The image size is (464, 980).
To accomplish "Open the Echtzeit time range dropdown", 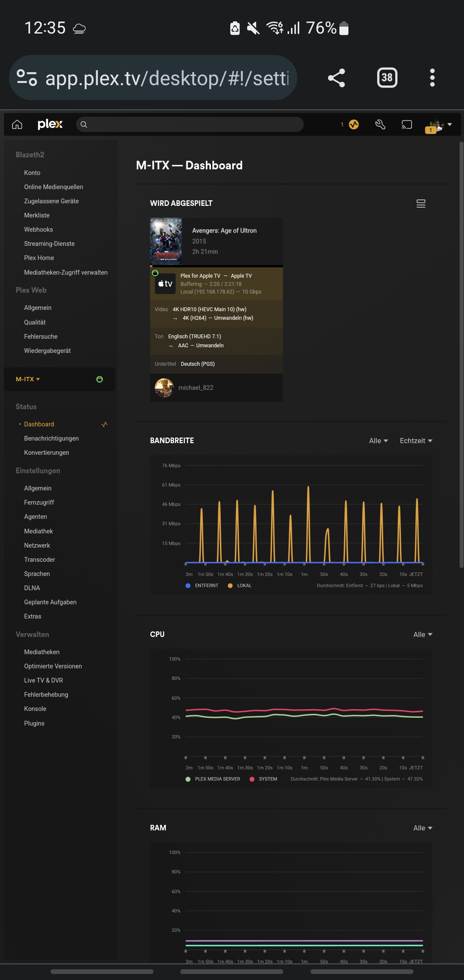I will [416, 441].
